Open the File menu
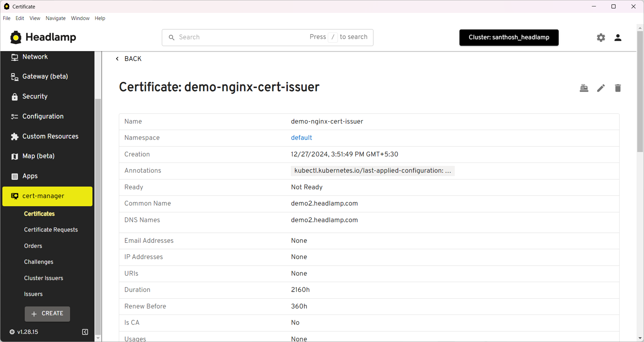This screenshot has width=644, height=342. tap(7, 18)
